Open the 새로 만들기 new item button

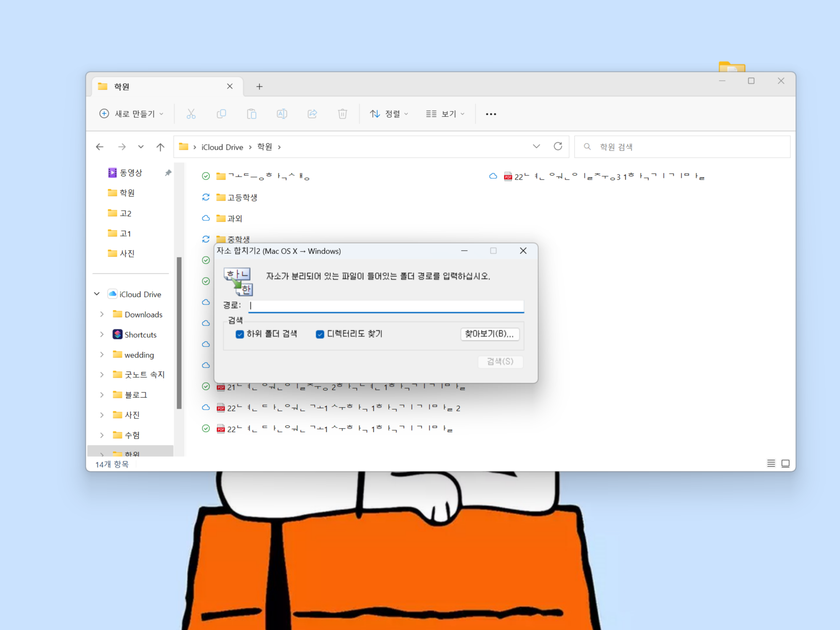point(132,114)
